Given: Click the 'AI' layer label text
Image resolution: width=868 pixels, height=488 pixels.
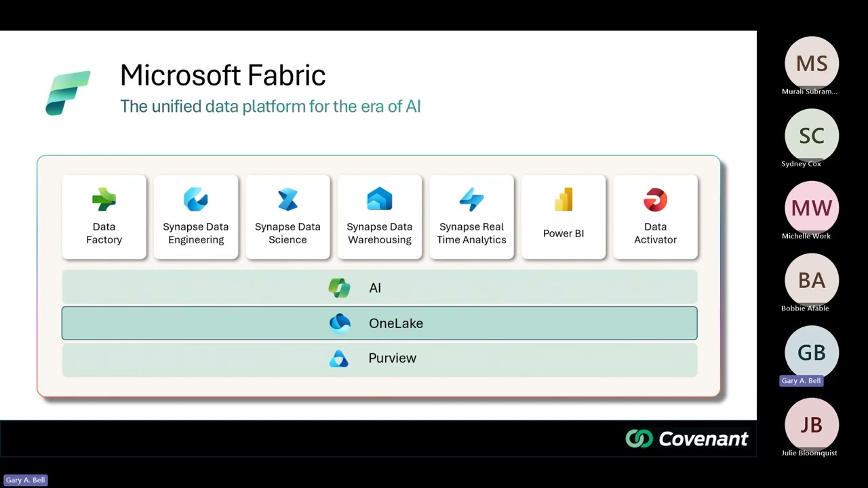Looking at the screenshot, I should 375,288.
